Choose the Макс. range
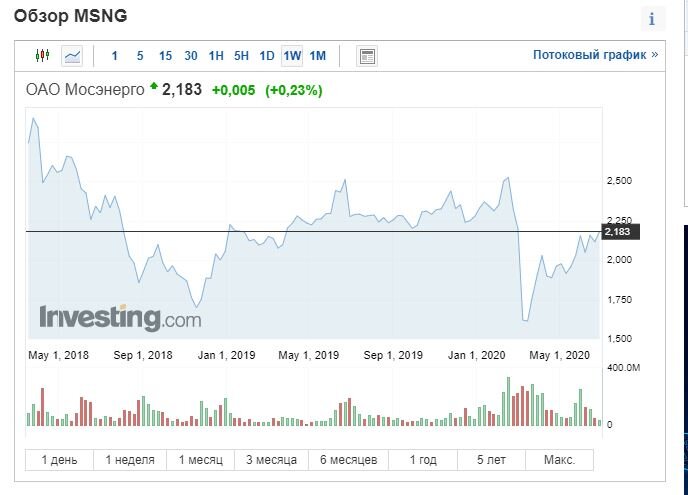Viewport: 688px width, 495px height. point(559,460)
